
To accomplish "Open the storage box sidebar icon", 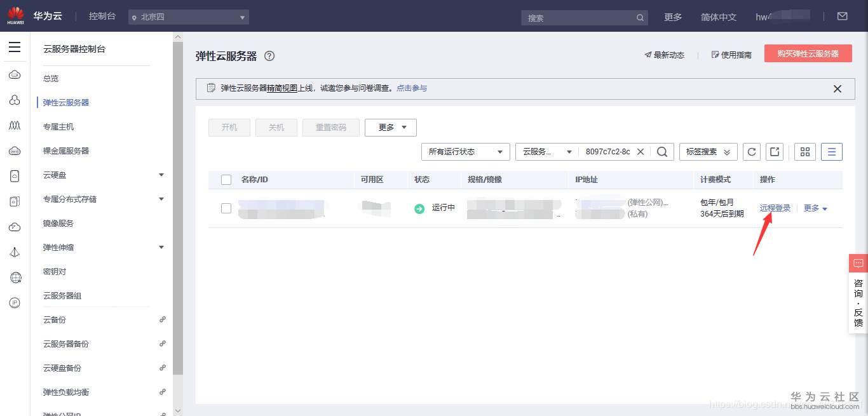I will (15, 177).
